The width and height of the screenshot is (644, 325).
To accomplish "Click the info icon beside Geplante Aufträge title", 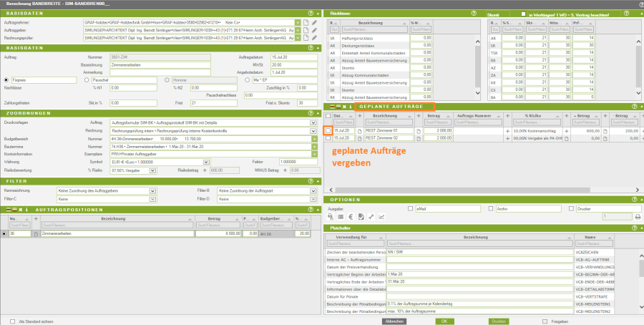I will pyautogui.click(x=351, y=106).
